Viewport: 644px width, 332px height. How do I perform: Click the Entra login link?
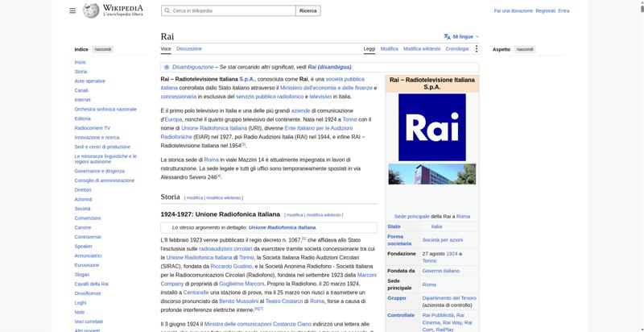point(564,10)
